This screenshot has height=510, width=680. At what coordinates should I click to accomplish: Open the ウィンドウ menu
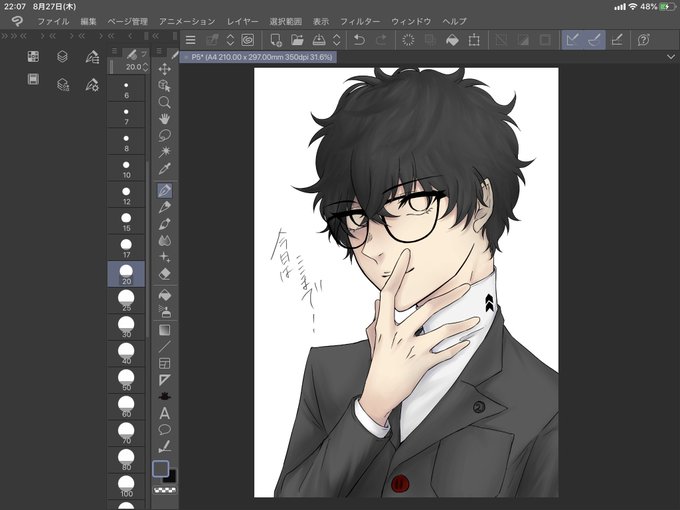click(x=411, y=21)
